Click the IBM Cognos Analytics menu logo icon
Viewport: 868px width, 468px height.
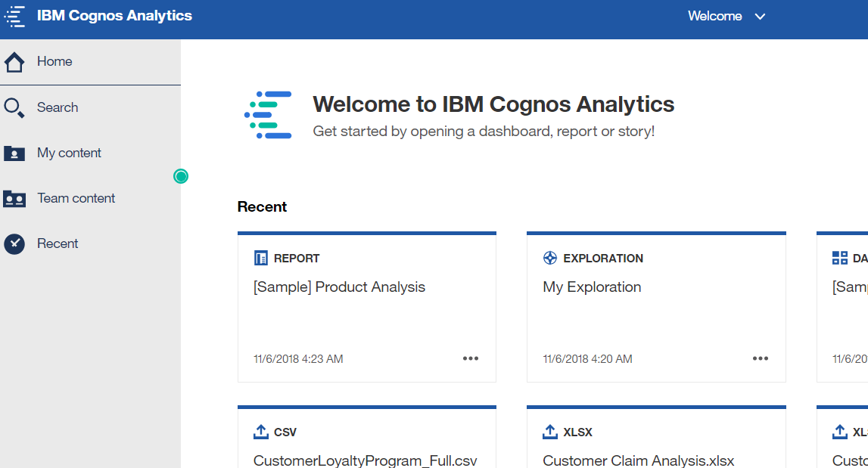(x=14, y=16)
